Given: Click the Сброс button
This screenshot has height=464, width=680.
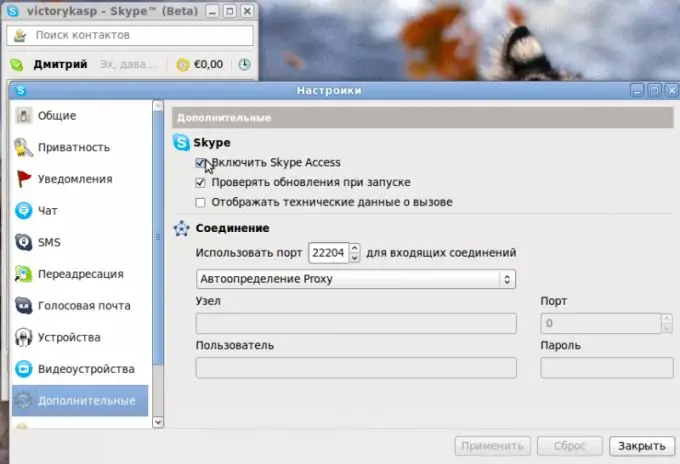Looking at the screenshot, I should coord(569,446).
